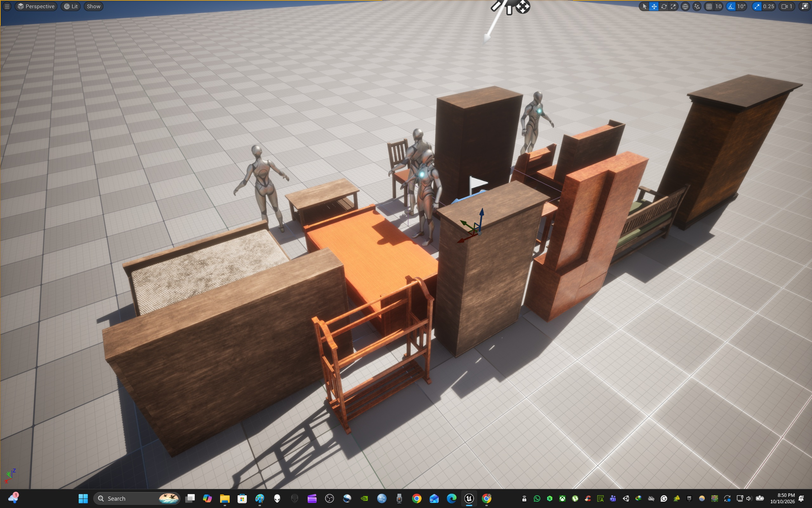Open NVIDIA app from taskbar
This screenshot has height=508, width=812.
click(364, 498)
